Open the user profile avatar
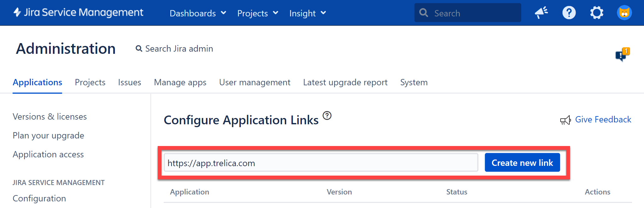Screen dimensions: 644x208 point(624,13)
